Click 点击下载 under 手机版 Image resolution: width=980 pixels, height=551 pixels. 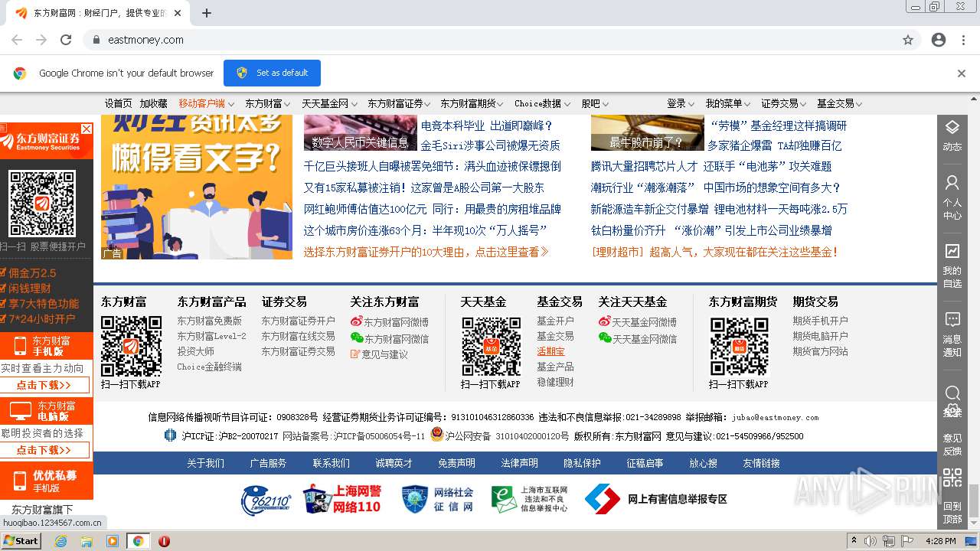click(x=44, y=385)
